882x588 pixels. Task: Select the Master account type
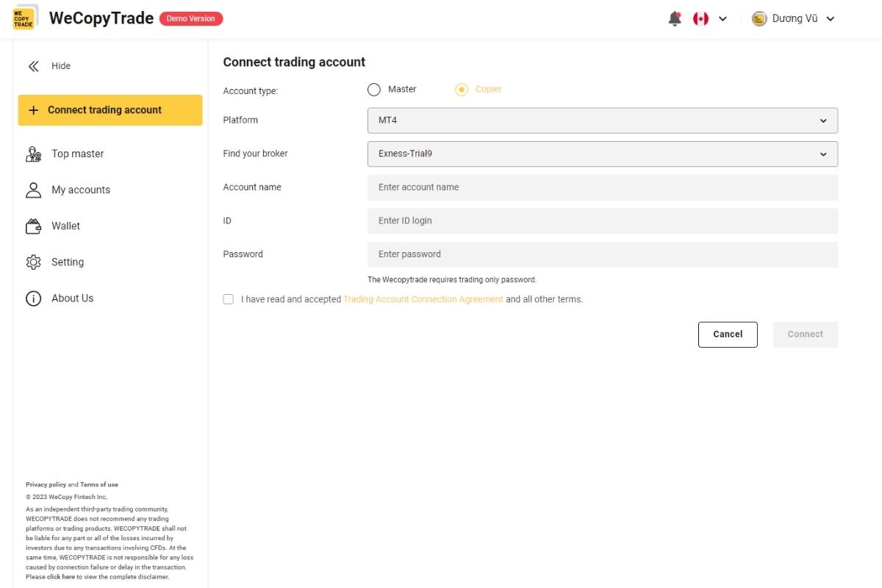coord(373,89)
